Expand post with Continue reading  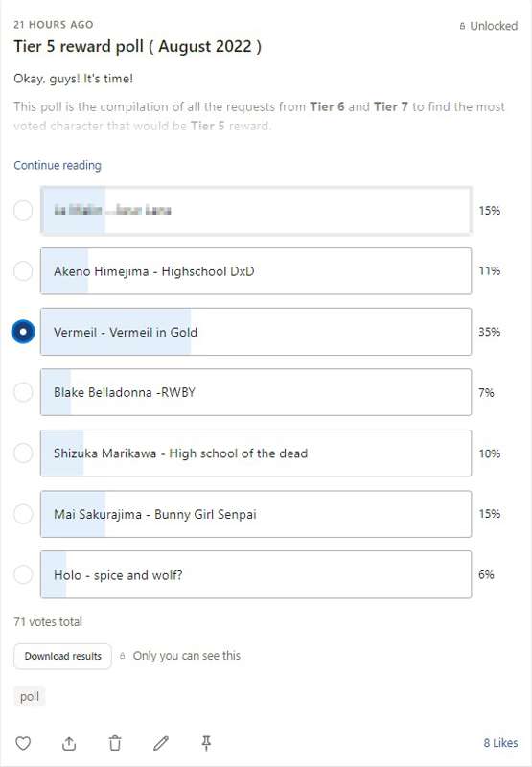click(x=58, y=165)
